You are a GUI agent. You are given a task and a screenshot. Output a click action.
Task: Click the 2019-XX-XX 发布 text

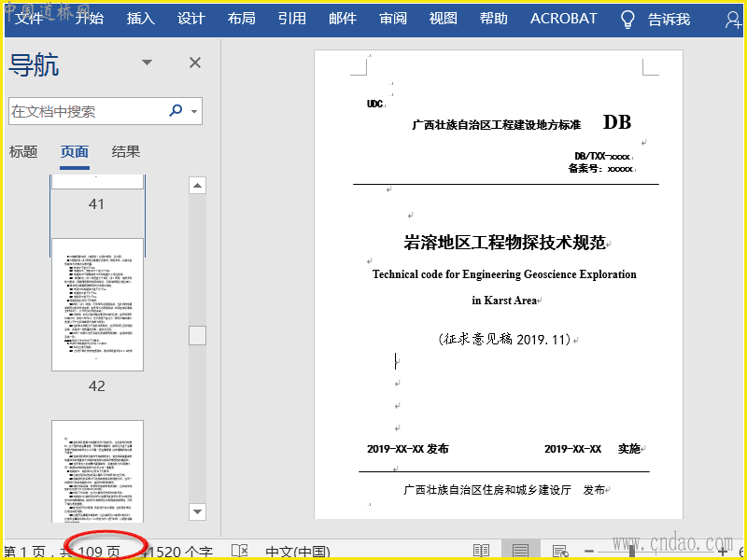pyautogui.click(x=408, y=449)
